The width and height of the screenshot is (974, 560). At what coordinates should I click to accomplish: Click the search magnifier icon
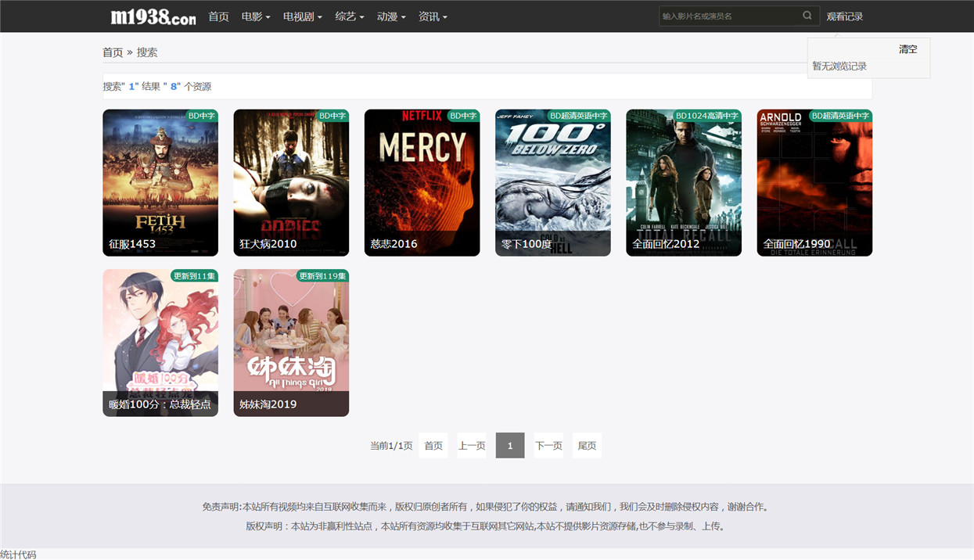(x=807, y=16)
